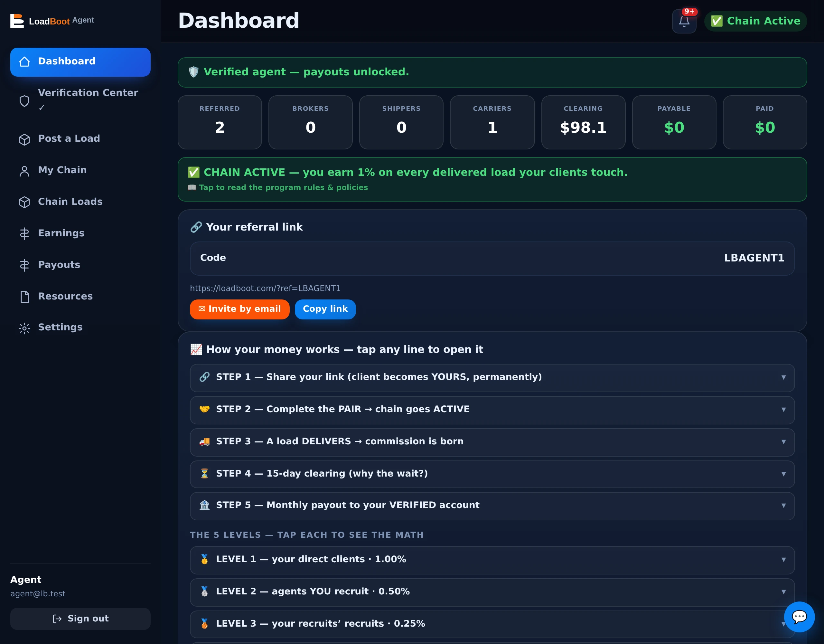This screenshot has width=824, height=644.
Task: Open the chat bubble widget
Action: coord(799,617)
